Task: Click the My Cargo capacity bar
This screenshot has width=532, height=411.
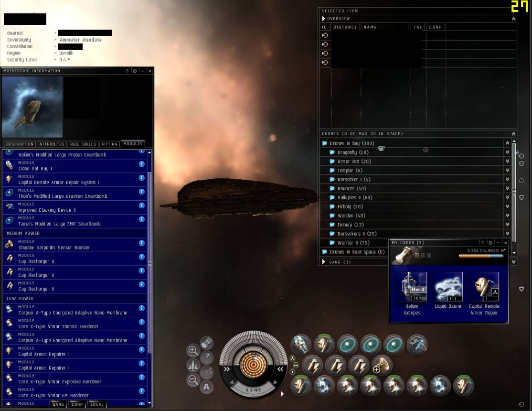Action: click(x=481, y=256)
